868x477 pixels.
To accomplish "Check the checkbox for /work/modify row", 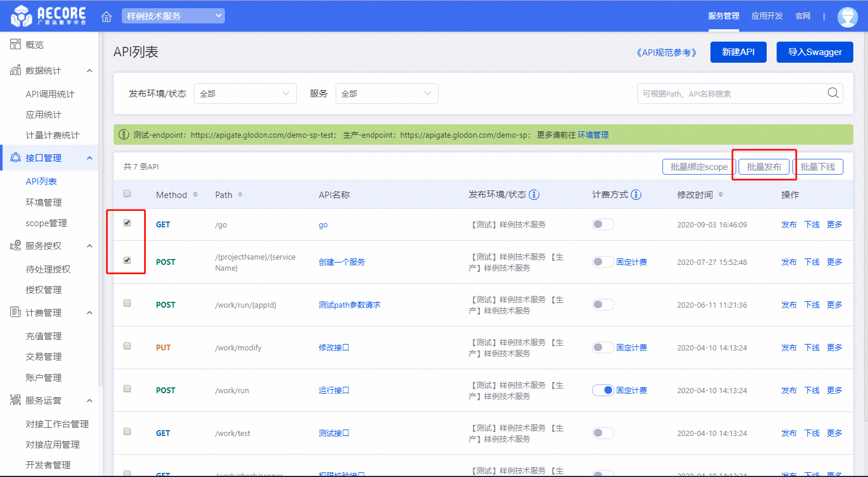I will coord(127,346).
